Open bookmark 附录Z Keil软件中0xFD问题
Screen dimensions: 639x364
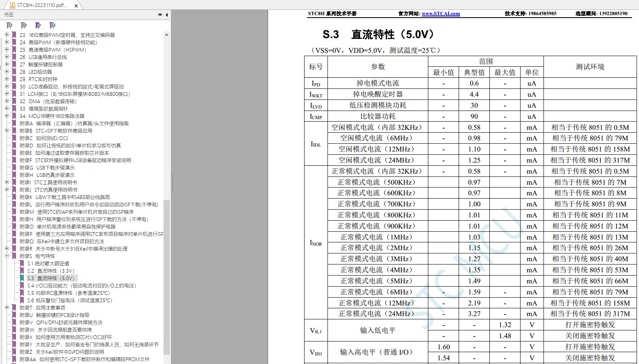pos(62,352)
